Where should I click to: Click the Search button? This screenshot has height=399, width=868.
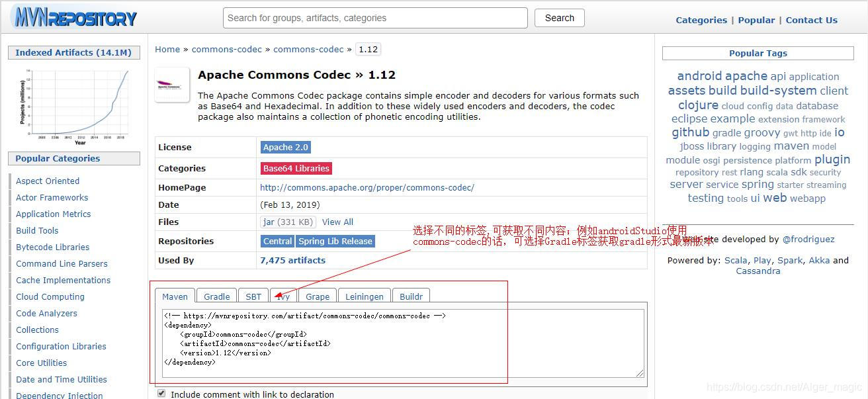pyautogui.click(x=560, y=18)
